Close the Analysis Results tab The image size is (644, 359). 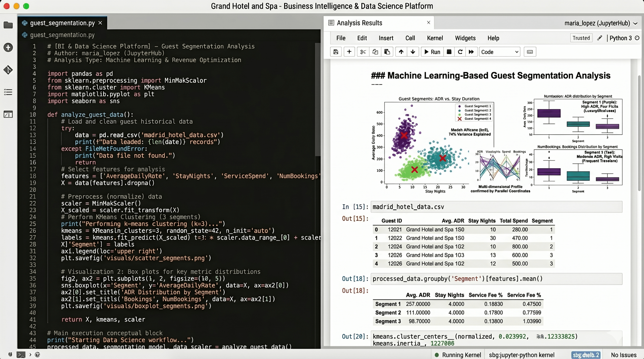(x=429, y=22)
